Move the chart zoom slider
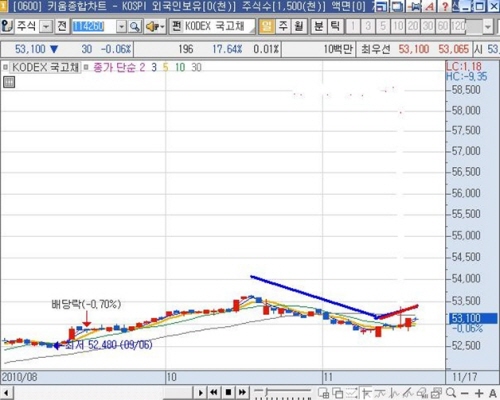 tap(266, 392)
